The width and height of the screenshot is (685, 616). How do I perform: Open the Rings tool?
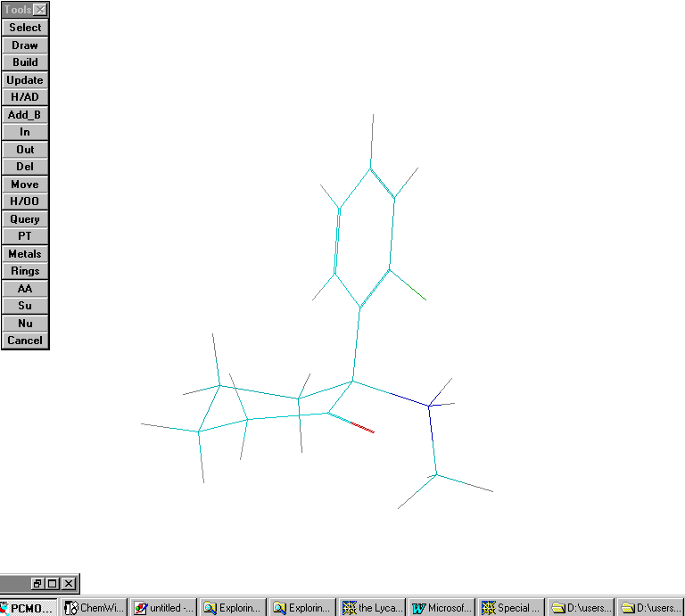pyautogui.click(x=25, y=271)
